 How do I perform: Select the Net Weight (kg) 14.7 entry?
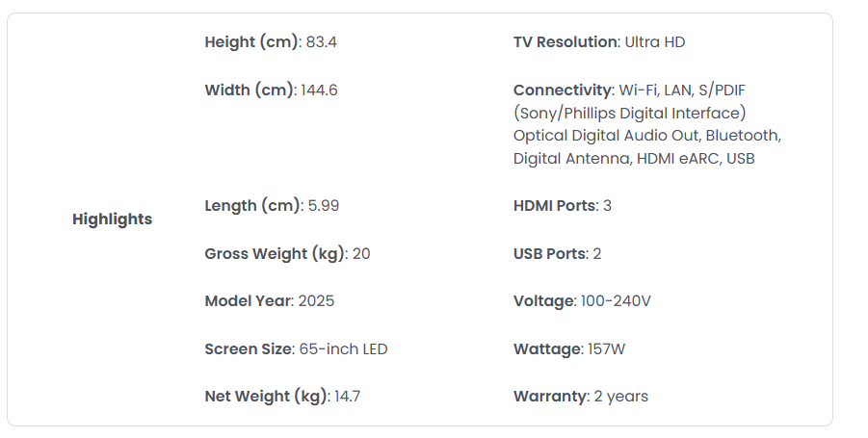282,397
